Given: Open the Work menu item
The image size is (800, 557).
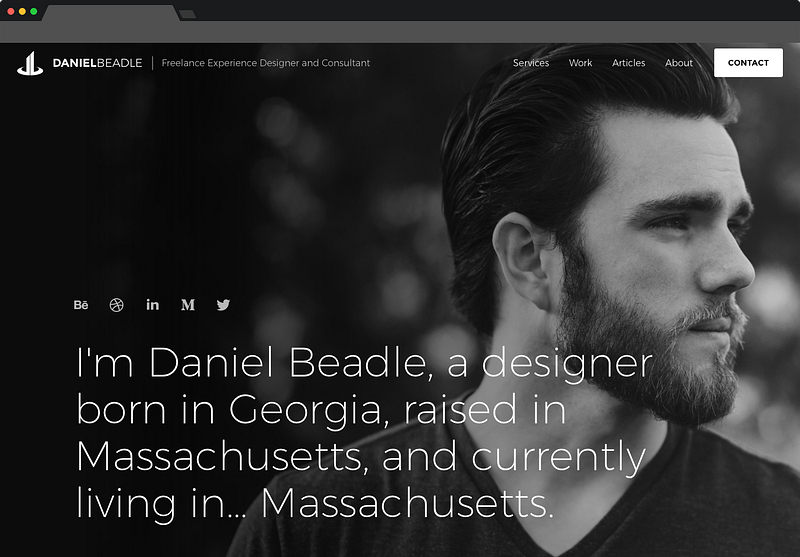Looking at the screenshot, I should [x=580, y=63].
